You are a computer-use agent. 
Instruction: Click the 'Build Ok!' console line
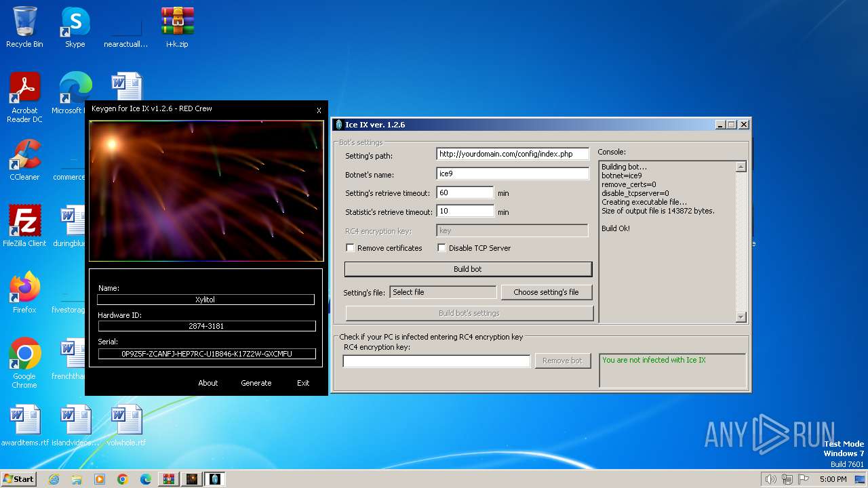pyautogui.click(x=616, y=228)
